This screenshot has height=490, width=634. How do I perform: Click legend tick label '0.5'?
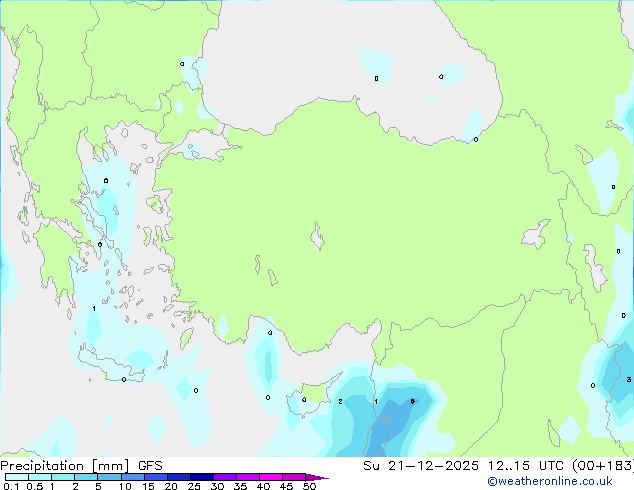click(34, 486)
